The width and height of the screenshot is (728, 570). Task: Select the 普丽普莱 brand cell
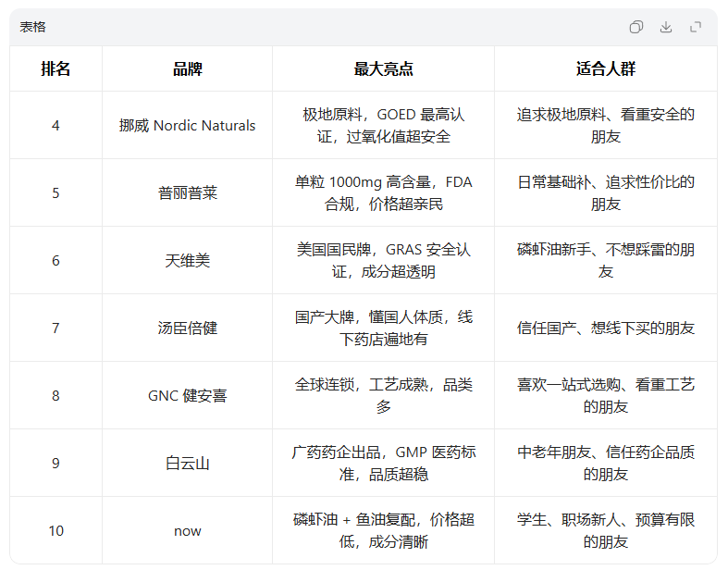187,193
